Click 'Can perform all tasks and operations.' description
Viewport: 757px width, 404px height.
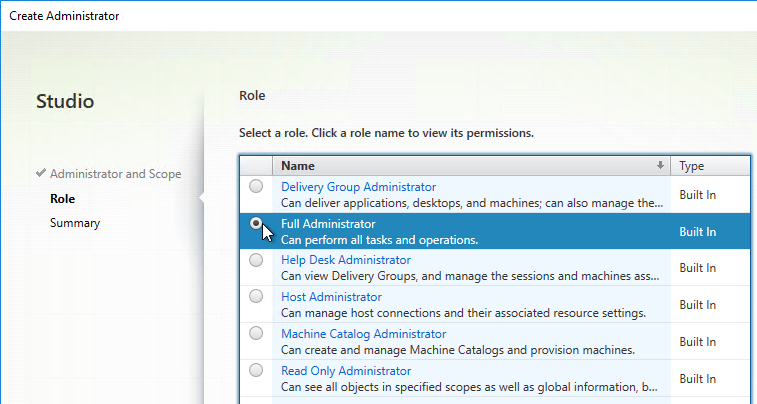pyautogui.click(x=379, y=240)
